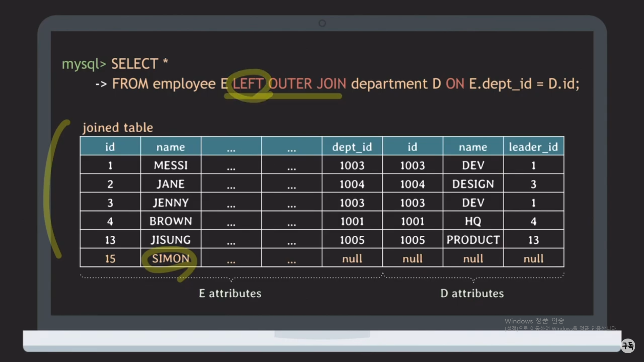The width and height of the screenshot is (644, 362).
Task: Click the HQ department cell
Action: tap(473, 221)
